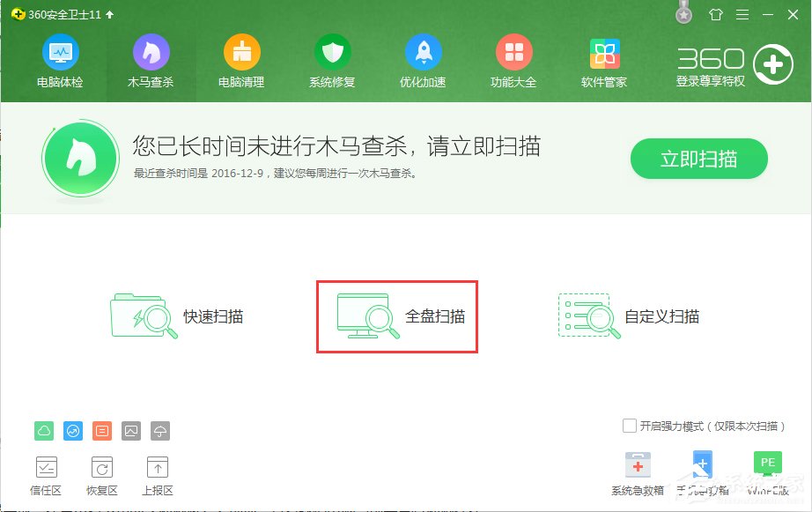The image size is (812, 512).
Task: Open the 电脑体检 (computer checkup) icon
Action: pos(59,60)
